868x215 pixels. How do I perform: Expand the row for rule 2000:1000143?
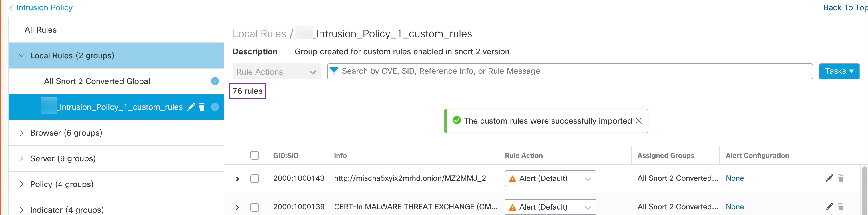coord(238,179)
